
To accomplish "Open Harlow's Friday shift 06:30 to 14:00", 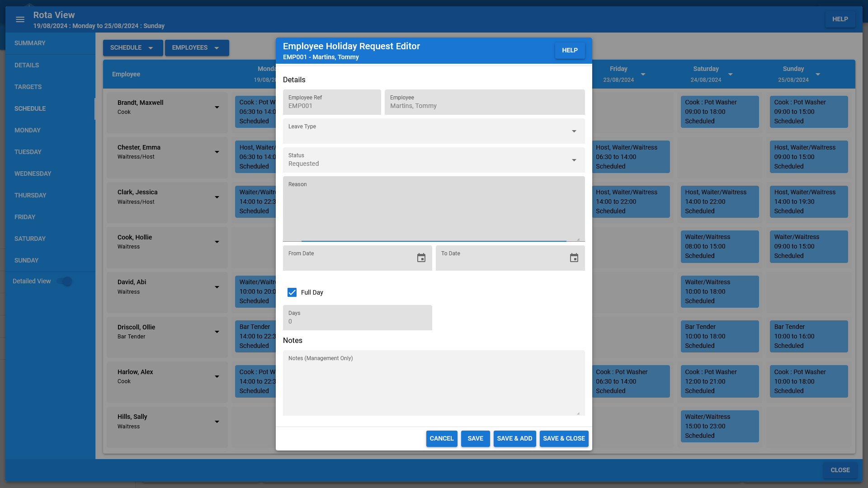I will tap(631, 382).
